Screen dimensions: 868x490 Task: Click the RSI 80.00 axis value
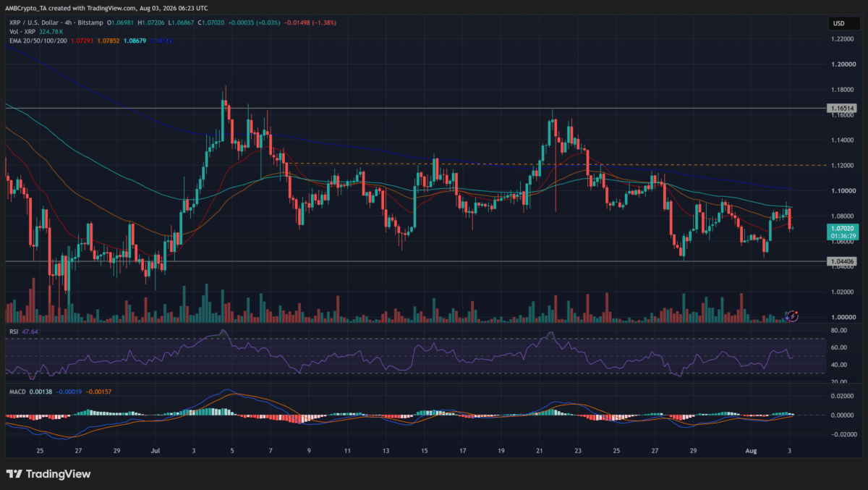point(839,330)
